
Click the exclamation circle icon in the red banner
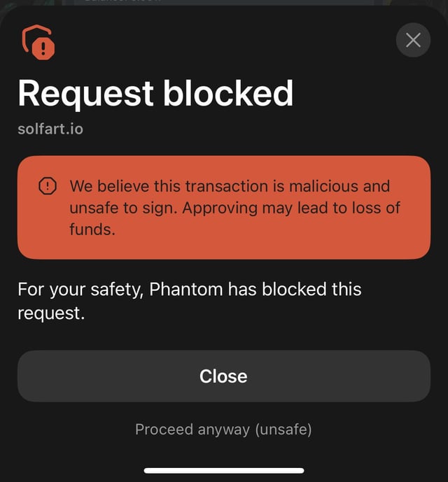coord(47,186)
